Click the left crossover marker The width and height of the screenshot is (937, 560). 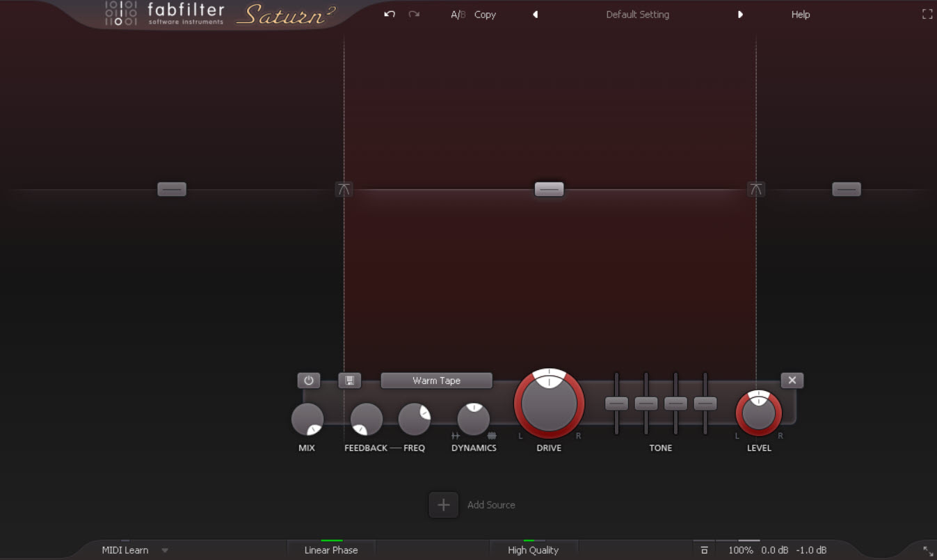344,189
